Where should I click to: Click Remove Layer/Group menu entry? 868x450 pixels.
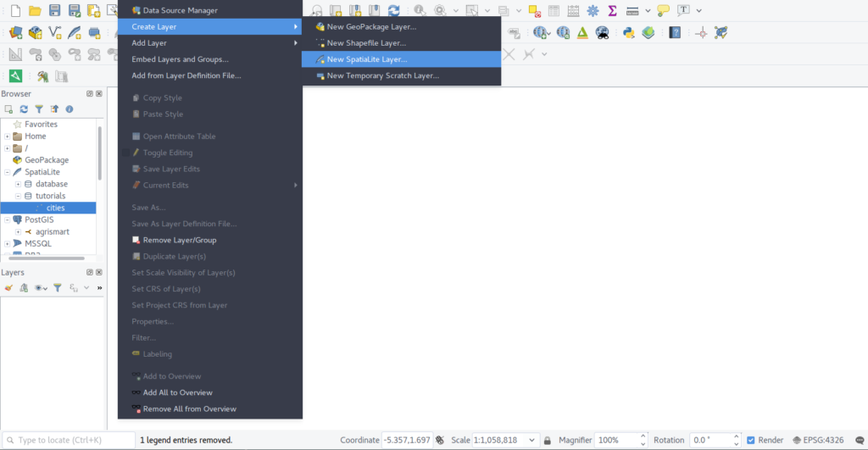210,240
